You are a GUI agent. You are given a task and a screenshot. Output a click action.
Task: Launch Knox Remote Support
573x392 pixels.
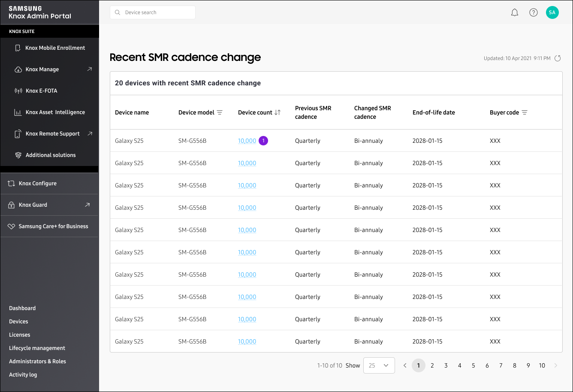click(x=53, y=133)
